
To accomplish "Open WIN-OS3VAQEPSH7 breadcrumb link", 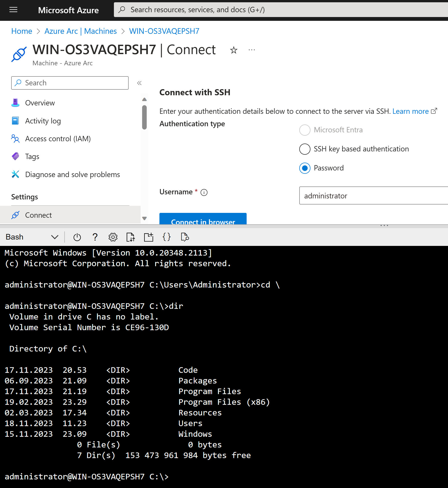I will (164, 31).
